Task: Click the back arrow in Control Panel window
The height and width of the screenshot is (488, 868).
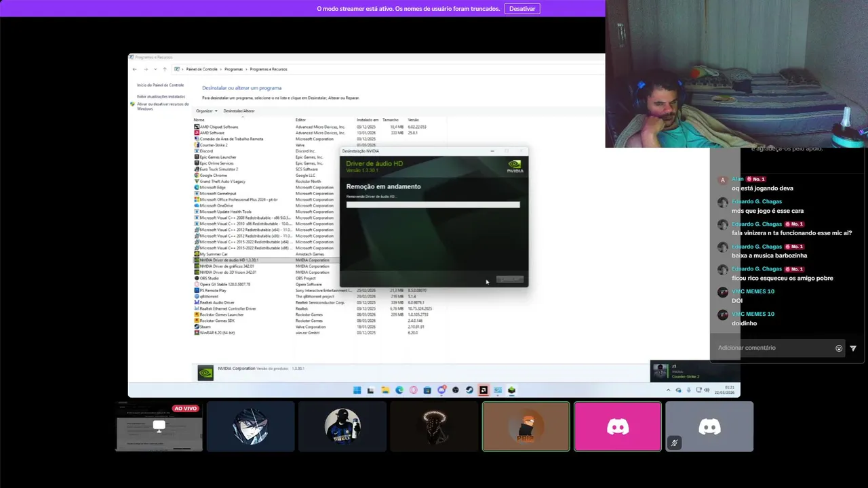Action: 135,69
